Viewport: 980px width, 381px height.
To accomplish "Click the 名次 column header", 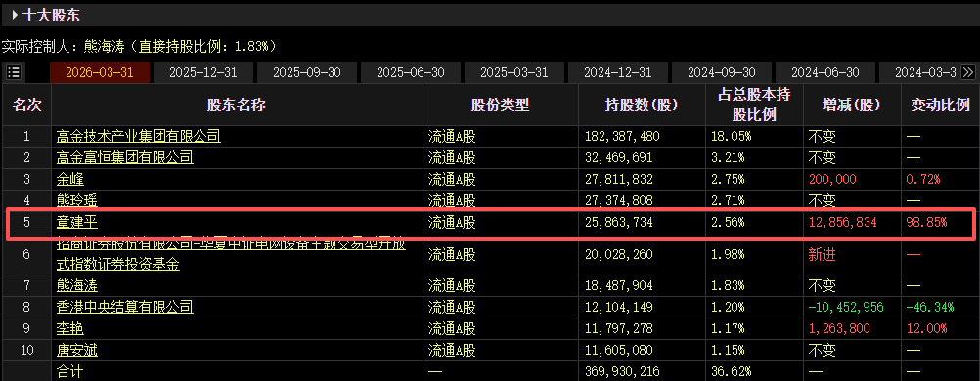I will click(26, 105).
